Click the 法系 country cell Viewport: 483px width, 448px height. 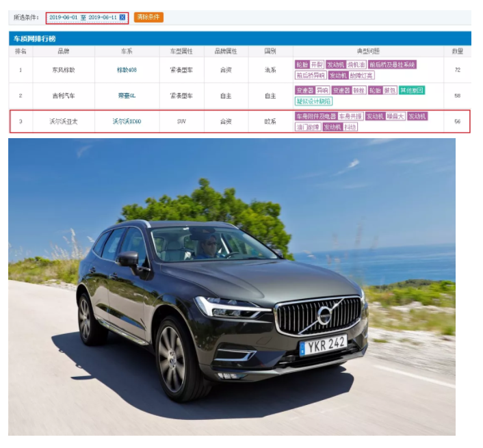pyautogui.click(x=270, y=70)
